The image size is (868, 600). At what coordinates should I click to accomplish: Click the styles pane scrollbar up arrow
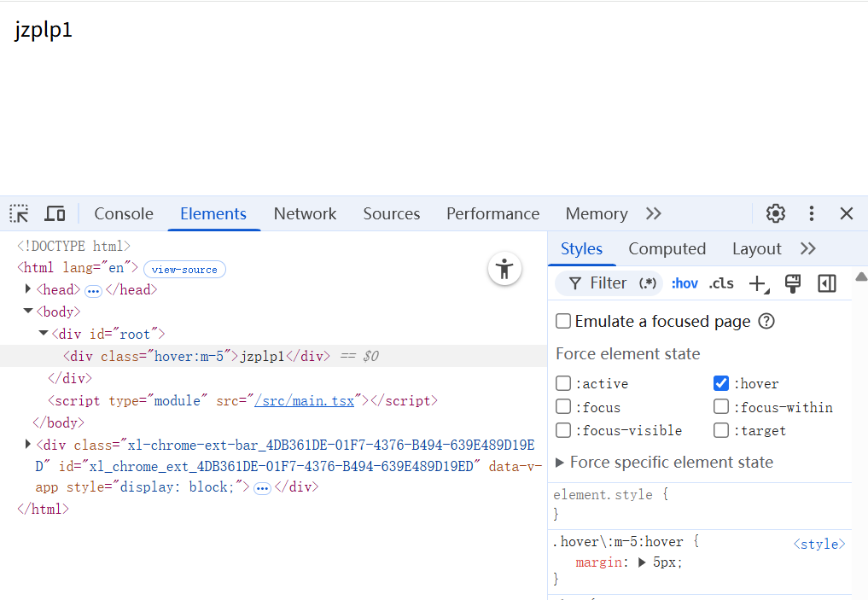[x=861, y=277]
